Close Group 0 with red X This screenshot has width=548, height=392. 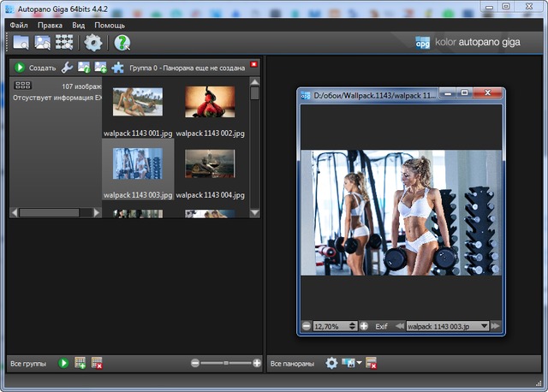coord(253,64)
